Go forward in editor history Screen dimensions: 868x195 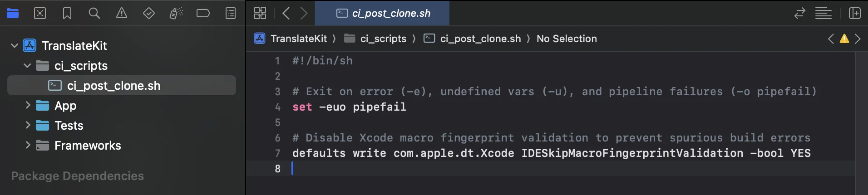304,14
